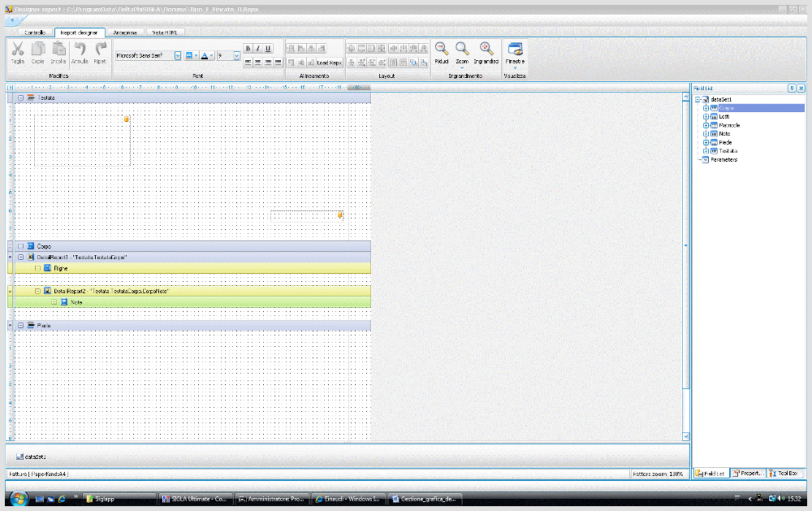Collapse the DetailReport1 band

(x=21, y=257)
